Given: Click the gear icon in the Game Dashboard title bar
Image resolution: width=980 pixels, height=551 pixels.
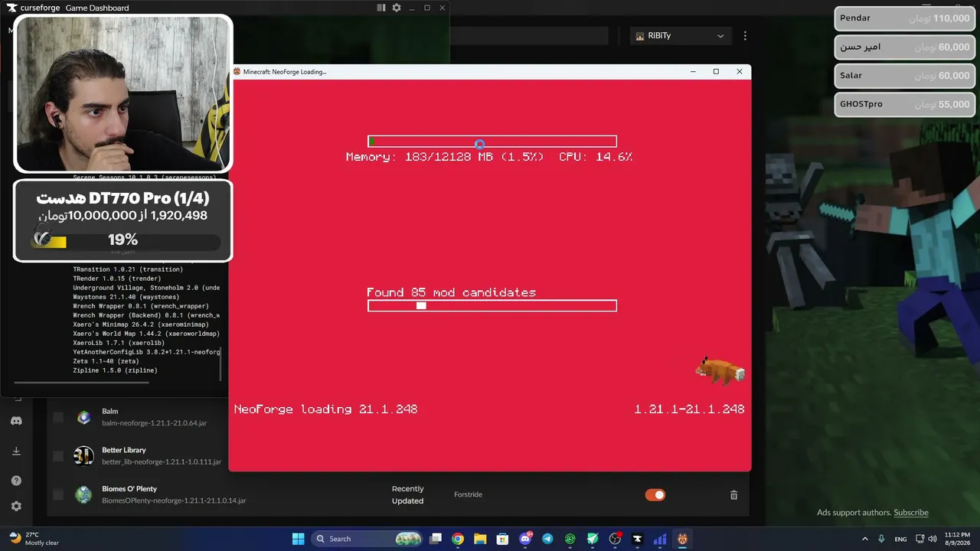Looking at the screenshot, I should pos(397,8).
